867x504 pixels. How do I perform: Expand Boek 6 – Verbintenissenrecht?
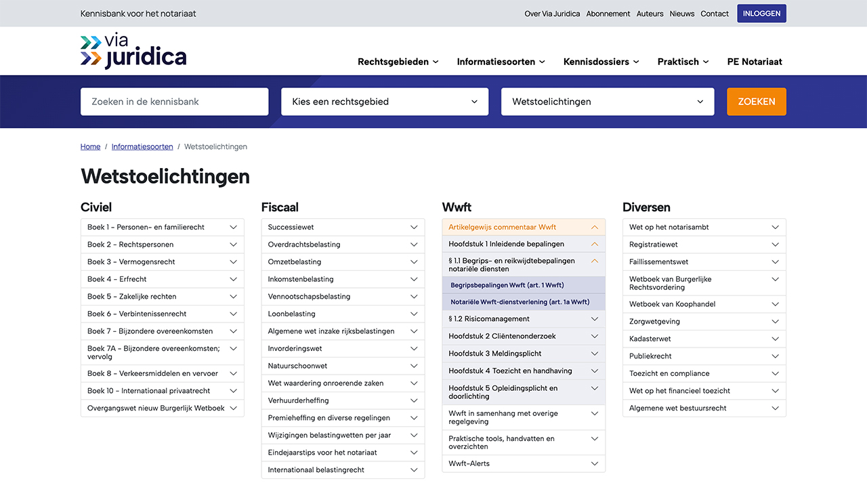pos(163,314)
